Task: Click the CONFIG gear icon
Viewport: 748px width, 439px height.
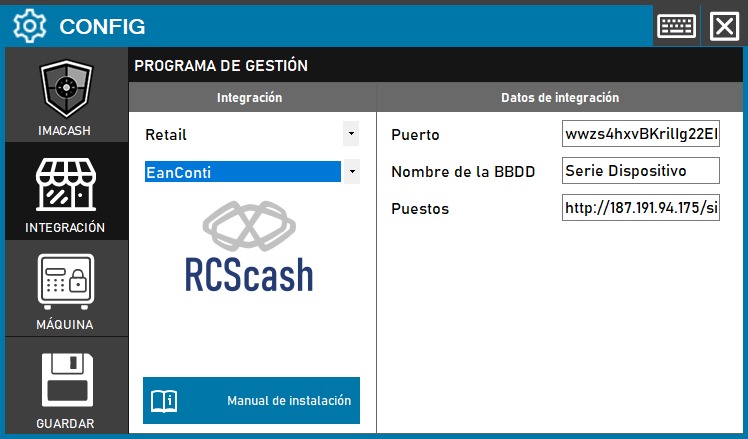Action: click(x=30, y=26)
